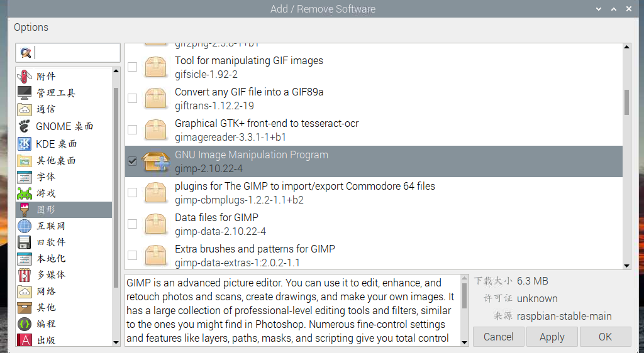This screenshot has height=353, width=644.
Task: Click the category sidebar scroll-down arrow
Action: [x=116, y=342]
